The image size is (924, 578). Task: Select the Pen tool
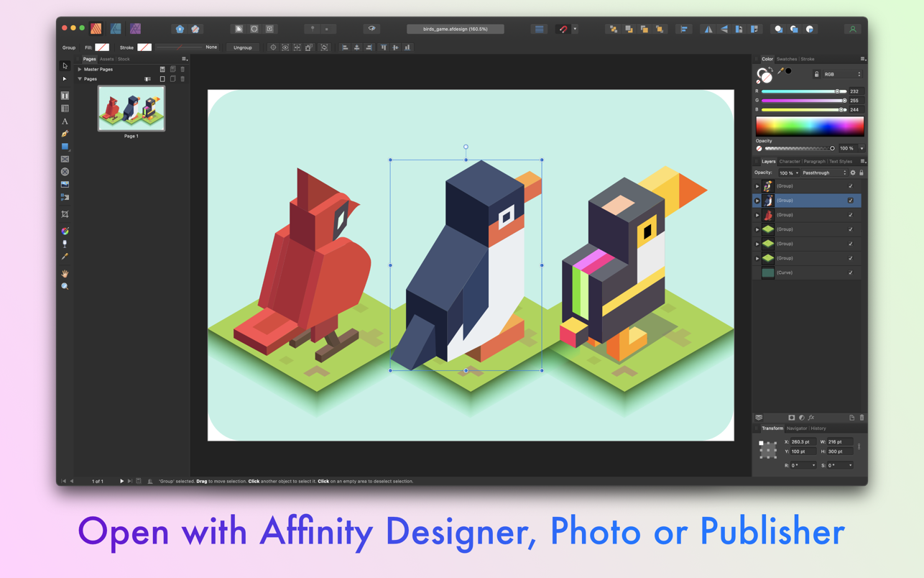pos(65,134)
